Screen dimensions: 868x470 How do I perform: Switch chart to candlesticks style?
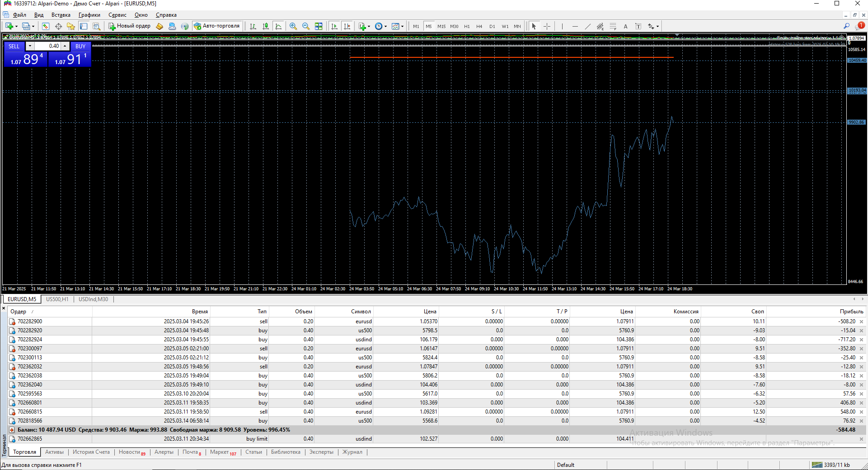point(266,26)
